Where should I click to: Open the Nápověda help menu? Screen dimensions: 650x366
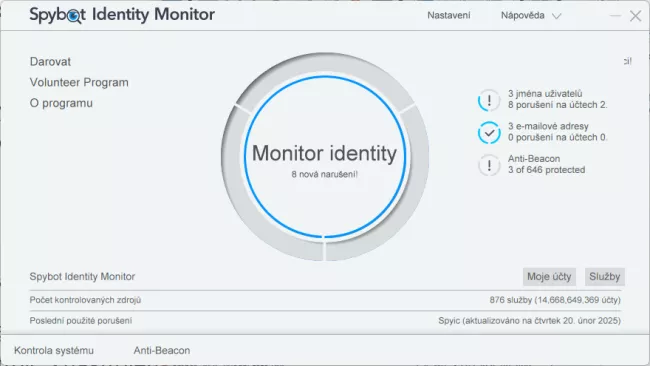[x=522, y=15]
